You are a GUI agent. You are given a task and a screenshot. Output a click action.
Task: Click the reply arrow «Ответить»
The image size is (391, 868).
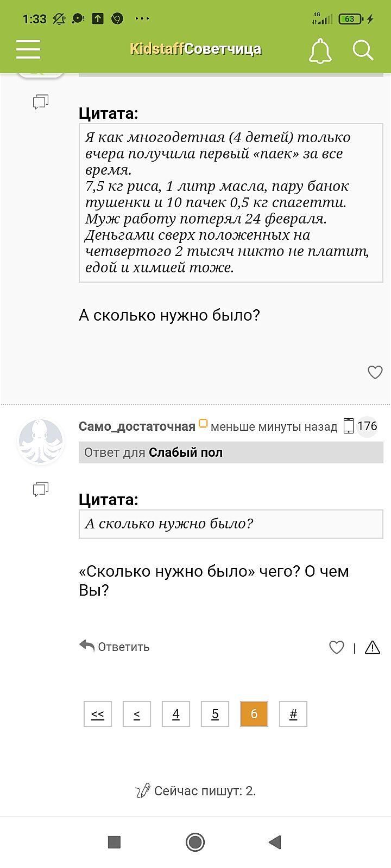(x=115, y=647)
